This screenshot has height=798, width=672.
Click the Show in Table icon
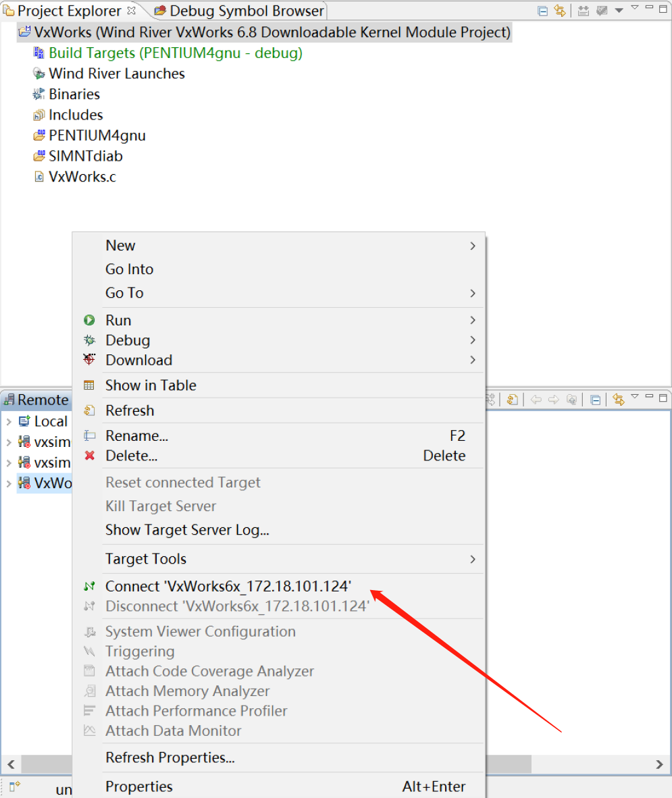[89, 385]
